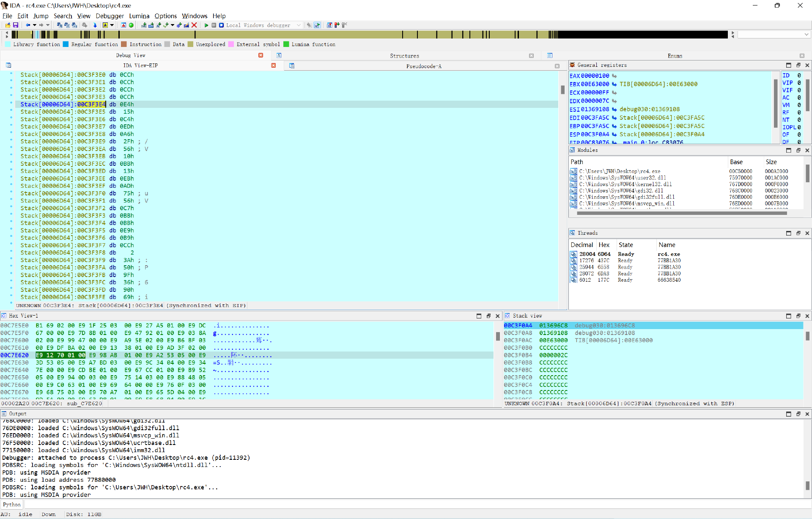
Task: Toggle the VIP flag value
Action: [x=799, y=83]
